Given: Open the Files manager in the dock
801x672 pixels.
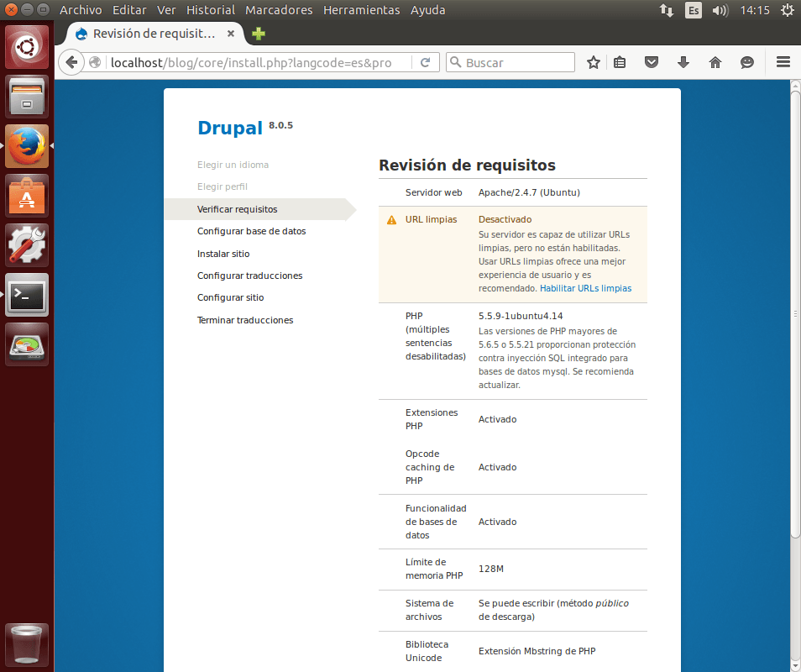Looking at the screenshot, I should pos(27,97).
